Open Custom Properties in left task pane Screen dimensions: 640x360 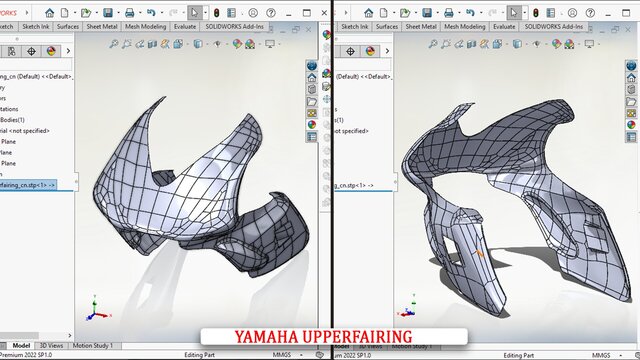312,137
